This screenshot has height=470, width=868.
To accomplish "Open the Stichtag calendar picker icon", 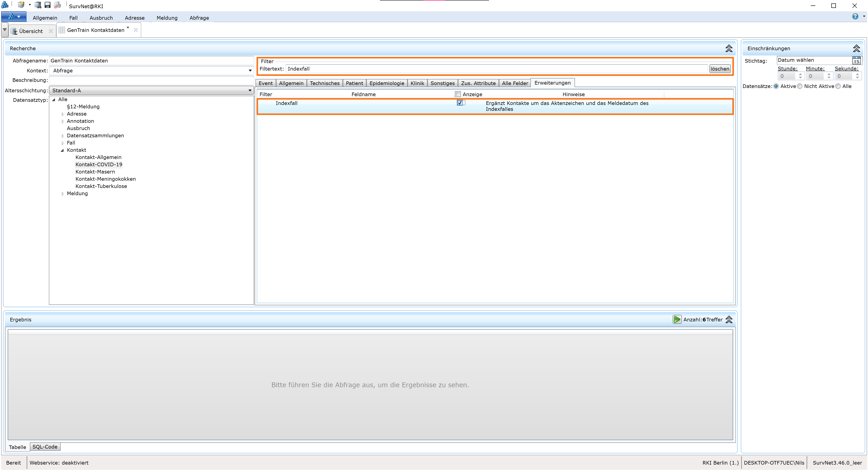I will point(856,61).
